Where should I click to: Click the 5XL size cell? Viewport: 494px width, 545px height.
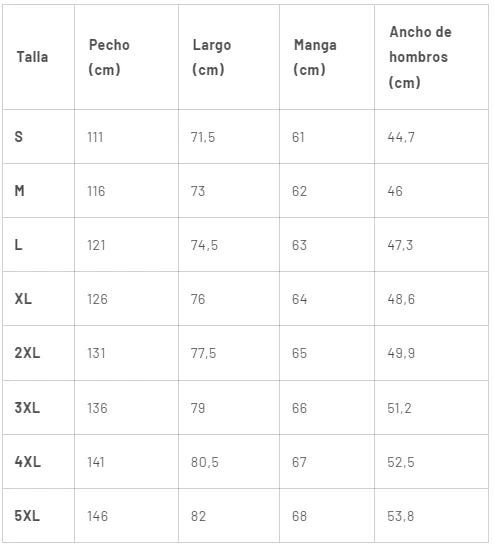tap(27, 516)
